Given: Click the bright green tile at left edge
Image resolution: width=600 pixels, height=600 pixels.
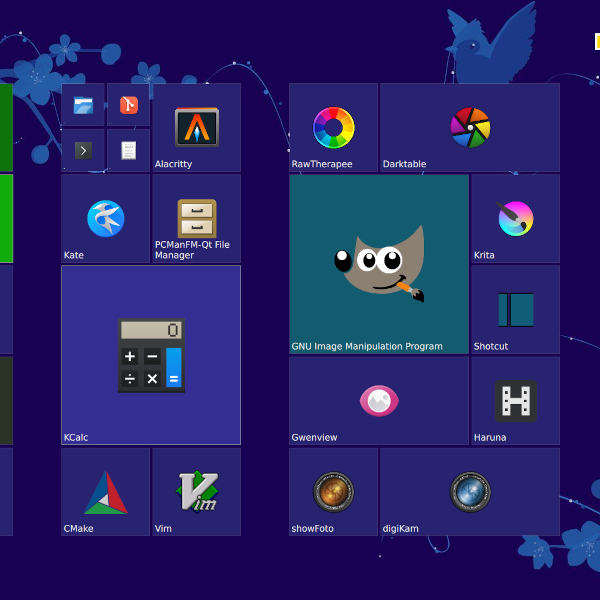Looking at the screenshot, I should point(6,219).
